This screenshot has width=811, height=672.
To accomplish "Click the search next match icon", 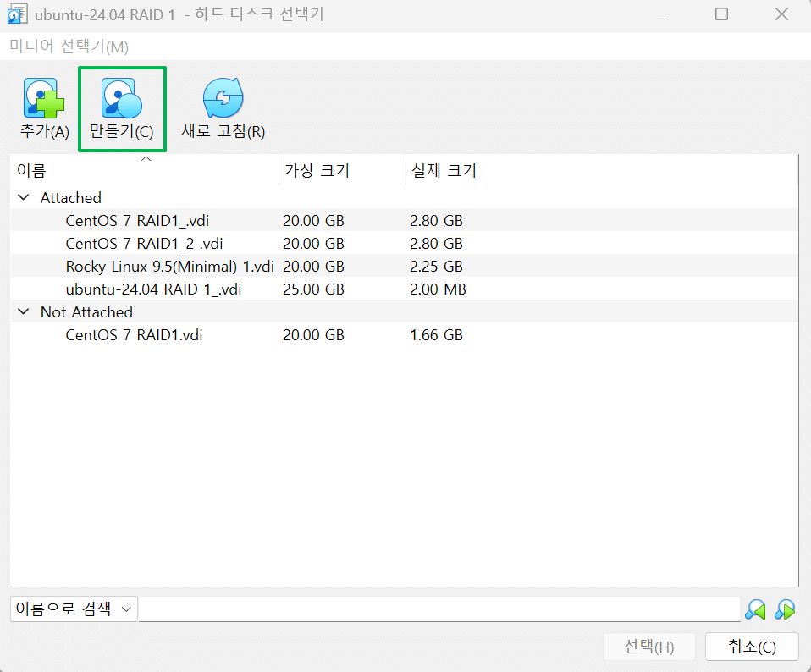I will [x=785, y=609].
